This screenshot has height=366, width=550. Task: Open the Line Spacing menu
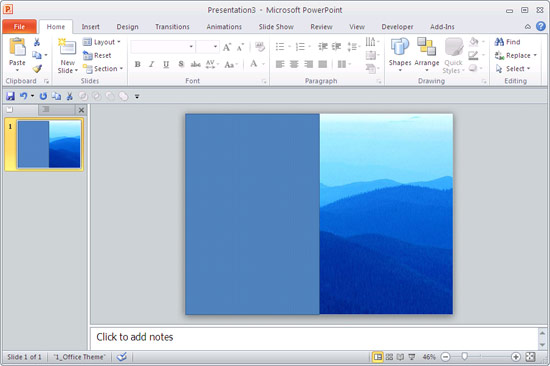point(353,47)
